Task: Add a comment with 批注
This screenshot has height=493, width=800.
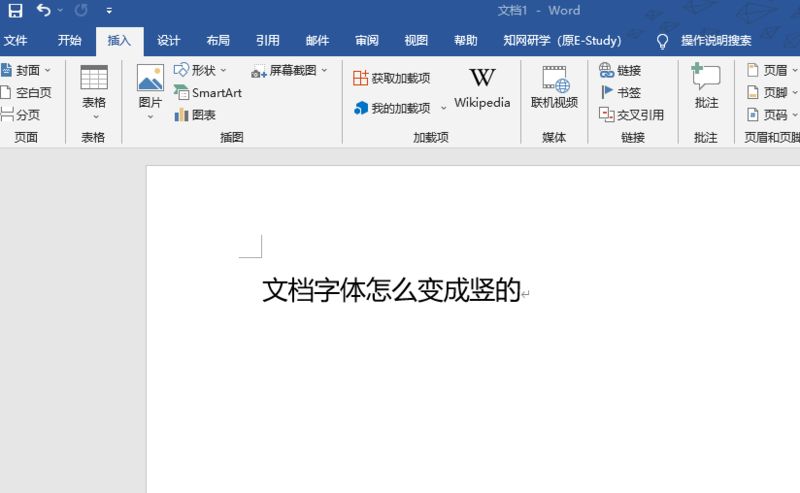Action: (x=706, y=88)
